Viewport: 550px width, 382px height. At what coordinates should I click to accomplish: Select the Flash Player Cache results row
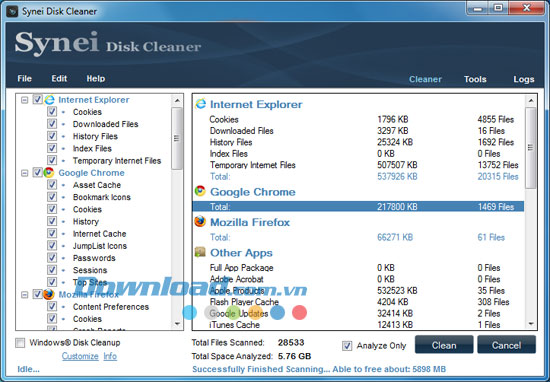tap(358, 302)
